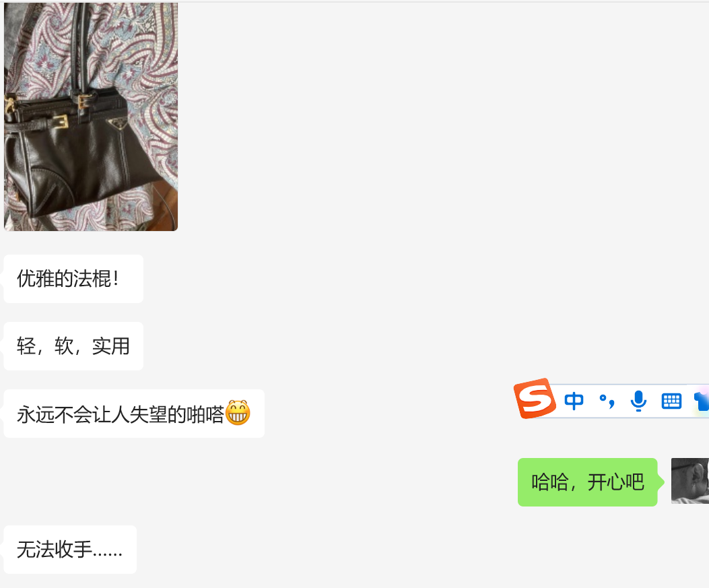This screenshot has width=709, height=588.
Task: Select the message 永远不会让人失望的啪嗒
Action: pyautogui.click(x=134, y=414)
